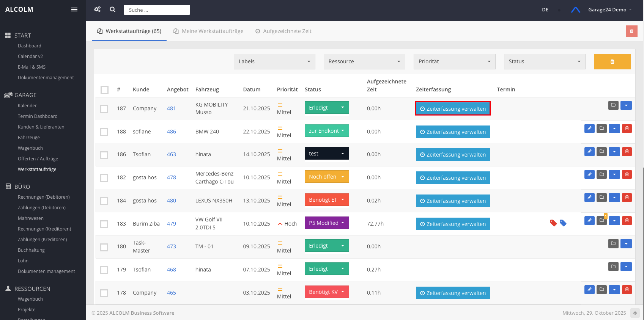Expand the Labels filter dropdown
This screenshot has height=320, width=644.
[274, 61]
